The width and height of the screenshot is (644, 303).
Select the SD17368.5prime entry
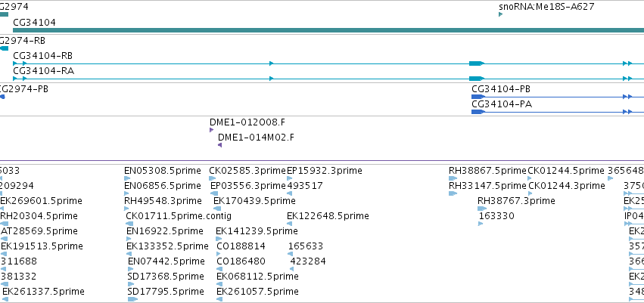tap(166, 277)
